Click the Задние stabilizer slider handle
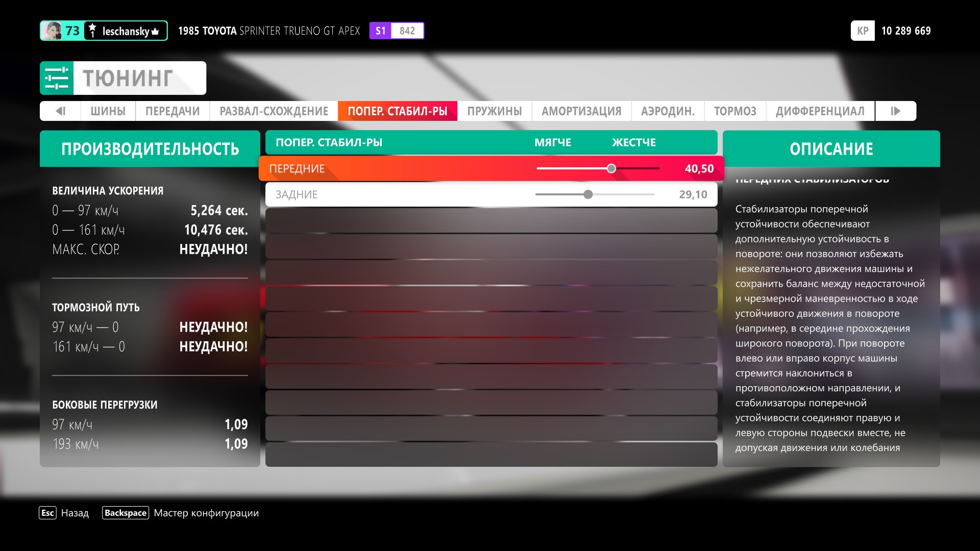Viewport: 980px width, 551px height. (x=588, y=194)
